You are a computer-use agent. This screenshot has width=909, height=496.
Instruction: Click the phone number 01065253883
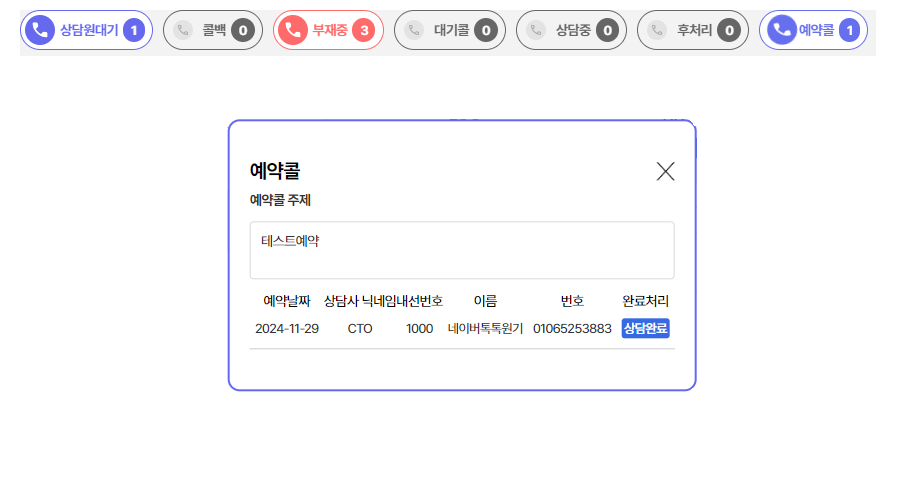point(571,329)
